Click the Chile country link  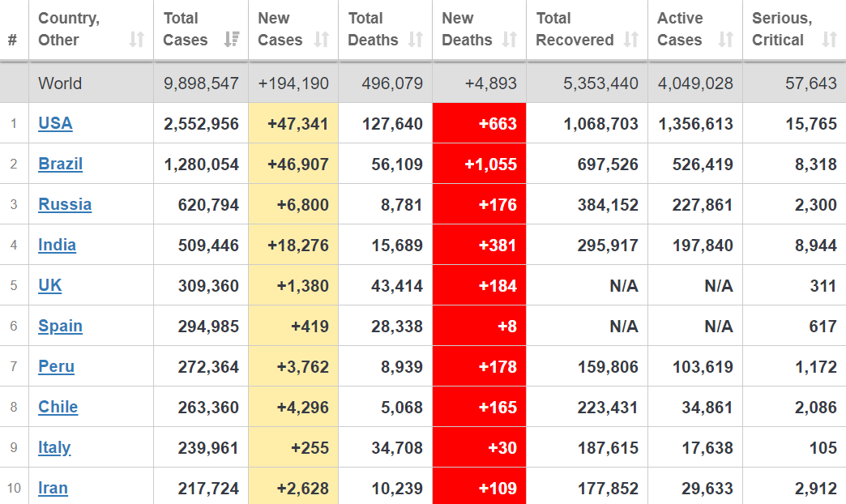coord(58,407)
